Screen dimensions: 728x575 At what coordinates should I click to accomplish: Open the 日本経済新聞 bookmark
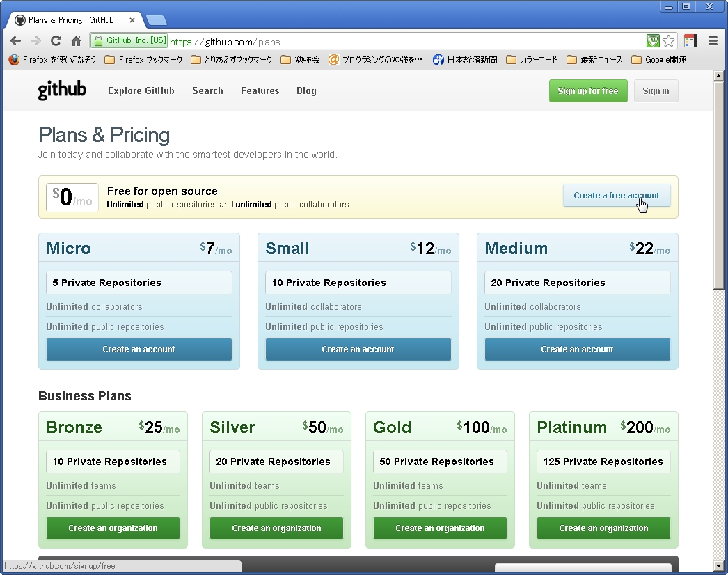tap(465, 59)
